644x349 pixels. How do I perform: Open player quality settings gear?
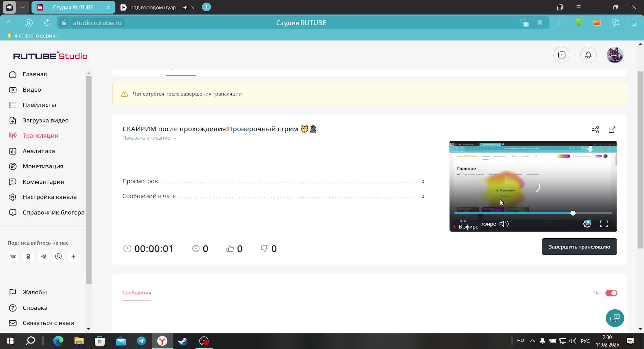click(587, 224)
